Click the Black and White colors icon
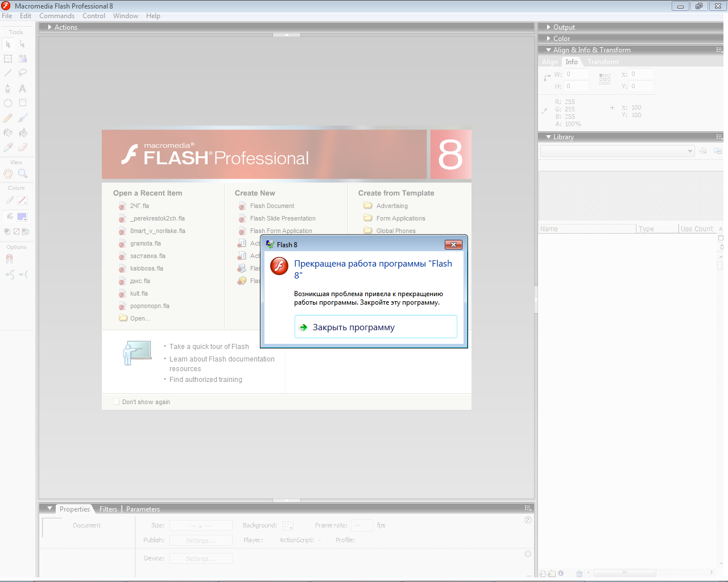This screenshot has width=728, height=582. click(7, 231)
